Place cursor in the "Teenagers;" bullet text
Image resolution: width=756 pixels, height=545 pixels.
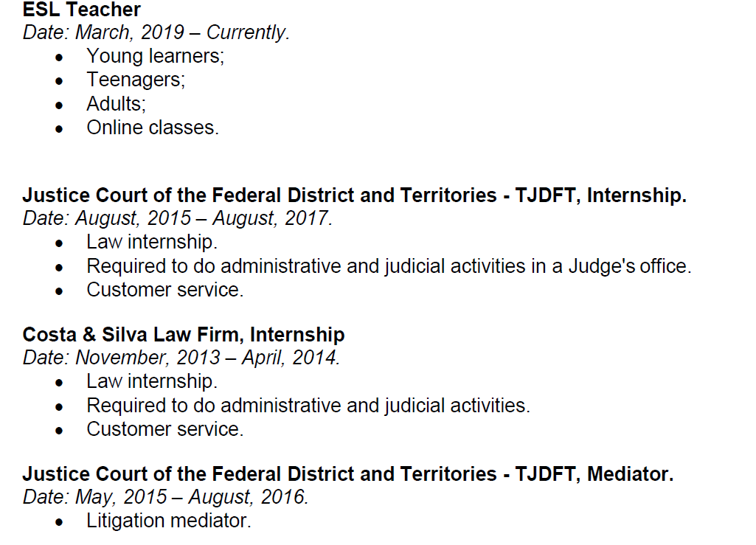pyautogui.click(x=136, y=80)
